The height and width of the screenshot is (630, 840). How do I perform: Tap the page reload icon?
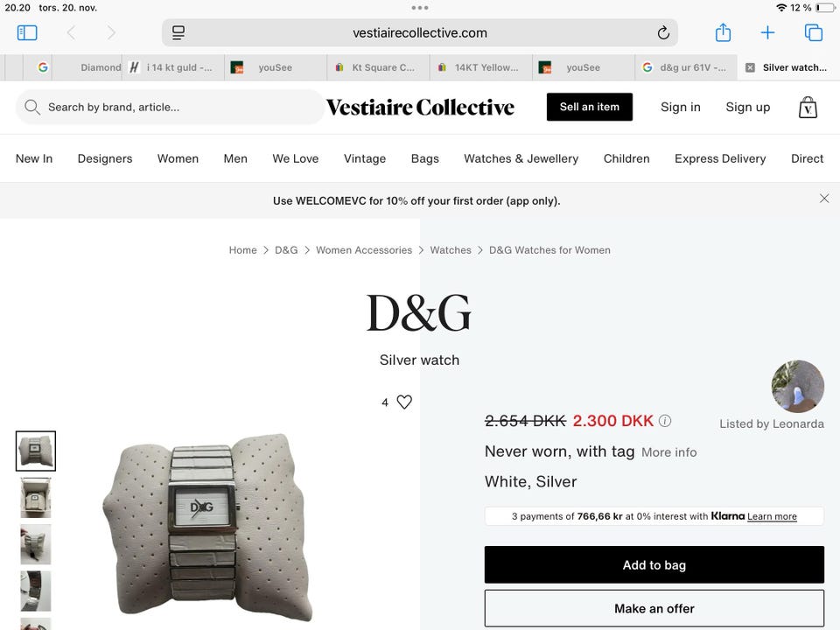pyautogui.click(x=663, y=32)
